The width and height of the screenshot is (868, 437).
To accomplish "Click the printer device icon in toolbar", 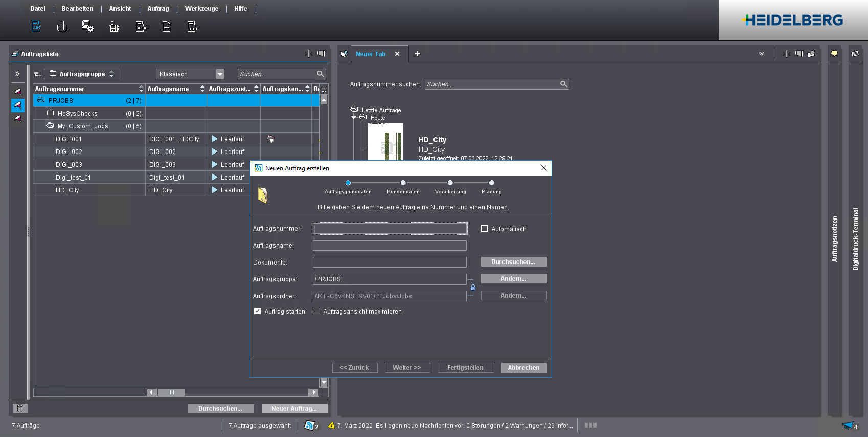I will (x=114, y=27).
